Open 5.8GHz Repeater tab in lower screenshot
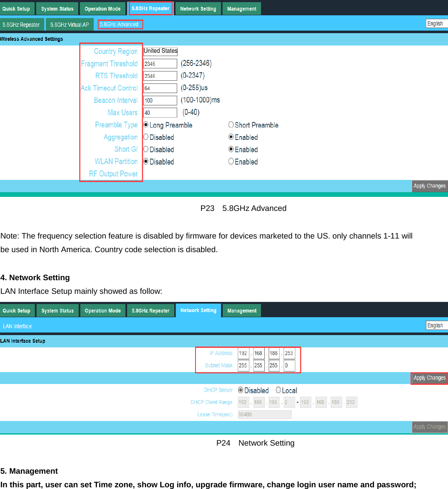The image size is (448, 489). pyautogui.click(x=150, y=310)
